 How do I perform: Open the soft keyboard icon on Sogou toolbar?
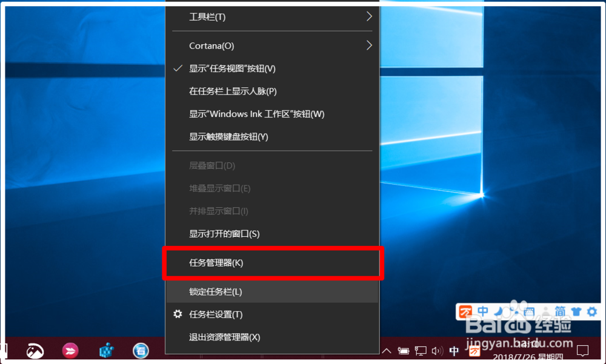tap(529, 311)
